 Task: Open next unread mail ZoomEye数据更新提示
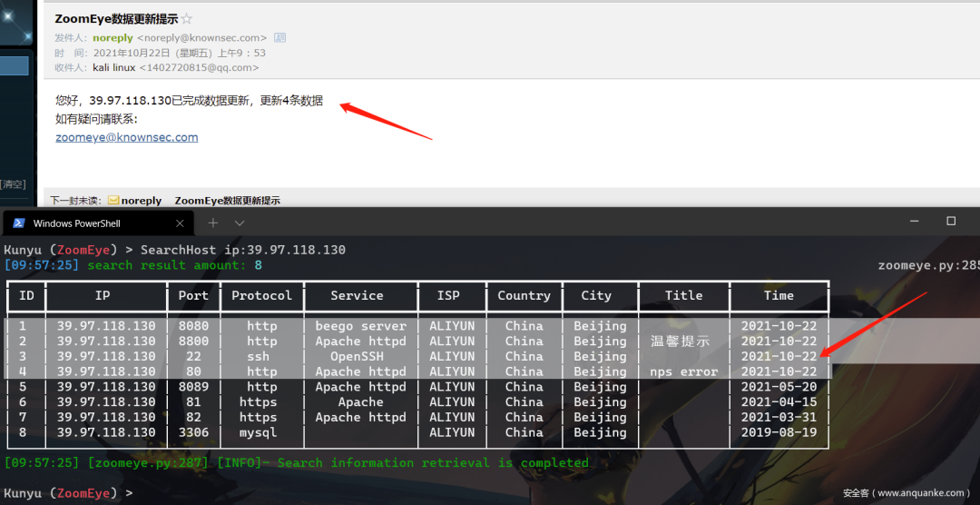(228, 201)
